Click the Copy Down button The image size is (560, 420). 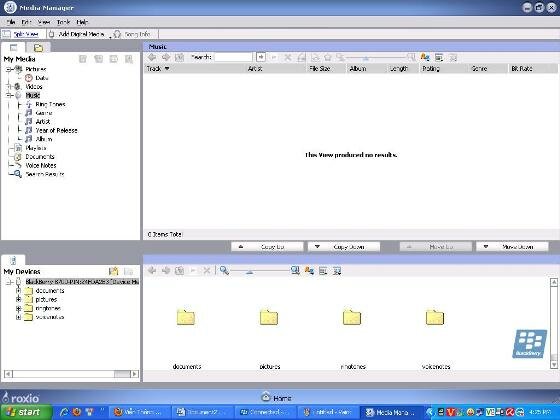click(344, 247)
